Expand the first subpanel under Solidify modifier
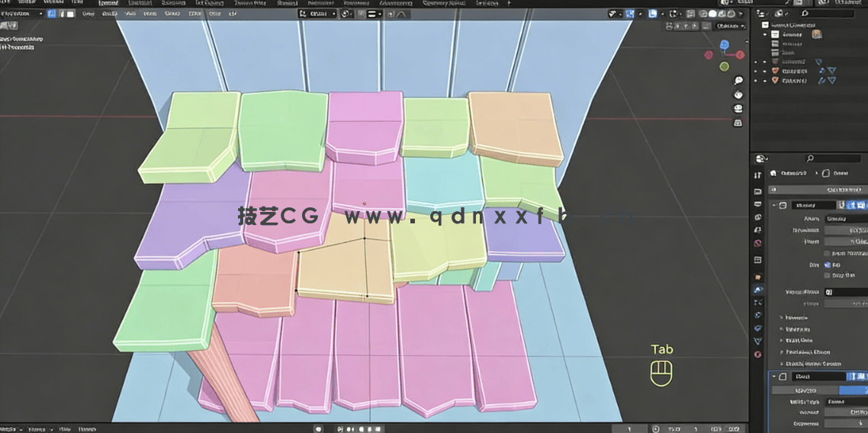The height and width of the screenshot is (433, 868). pos(781,317)
